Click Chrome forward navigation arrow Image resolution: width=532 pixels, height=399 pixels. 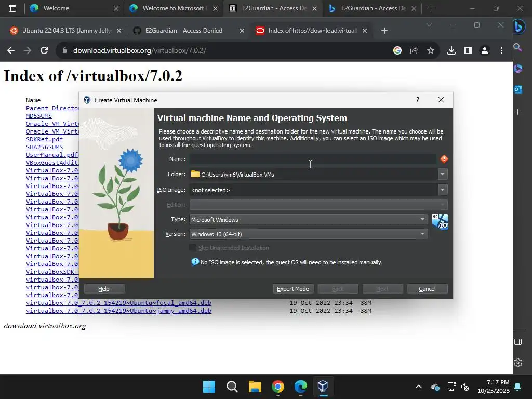coord(28,50)
